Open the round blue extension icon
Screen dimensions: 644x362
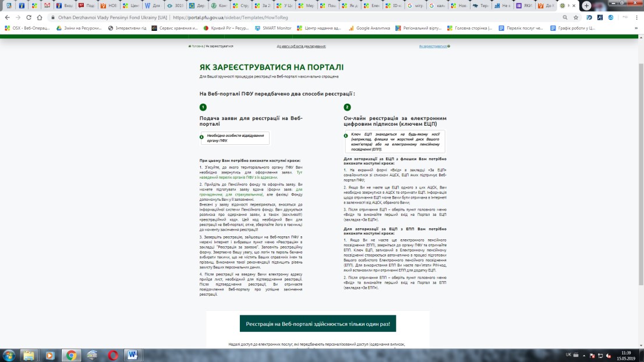coord(611,17)
